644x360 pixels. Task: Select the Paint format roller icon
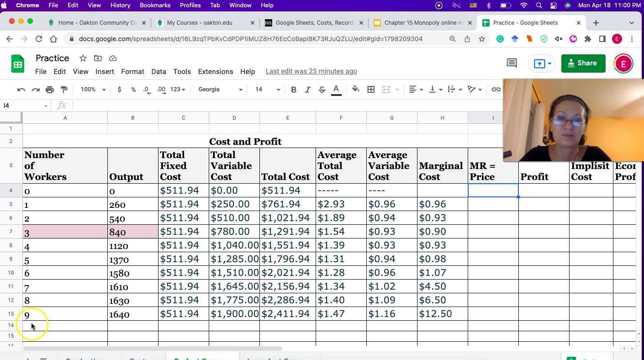click(x=64, y=90)
